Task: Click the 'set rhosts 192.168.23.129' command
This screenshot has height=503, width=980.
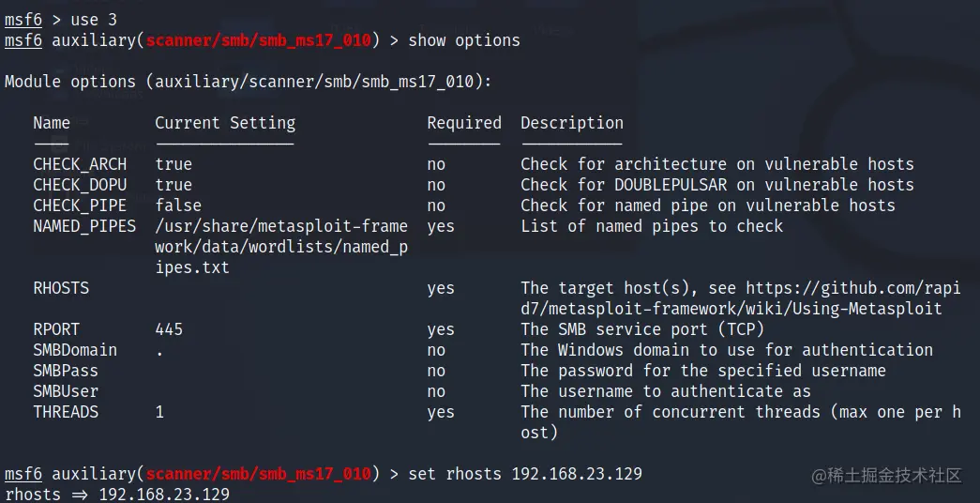Action: pos(525,474)
